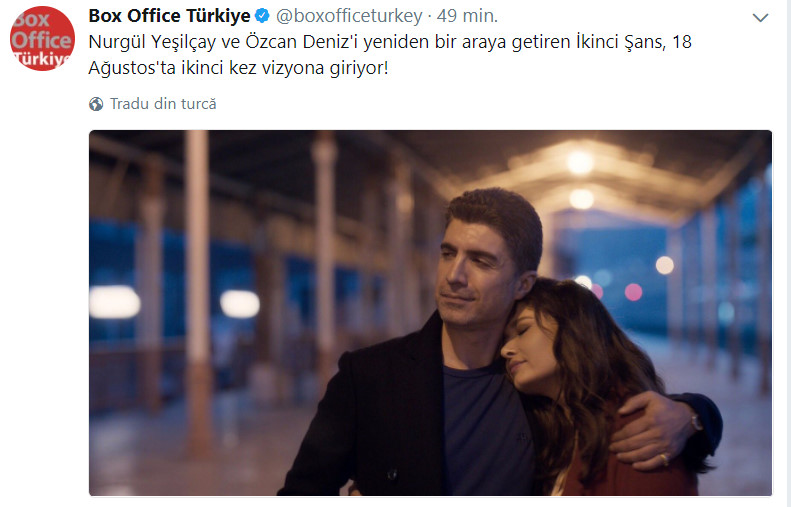The height and width of the screenshot is (507, 791).
Task: Click the woman's face in the photo
Action: coord(527,348)
